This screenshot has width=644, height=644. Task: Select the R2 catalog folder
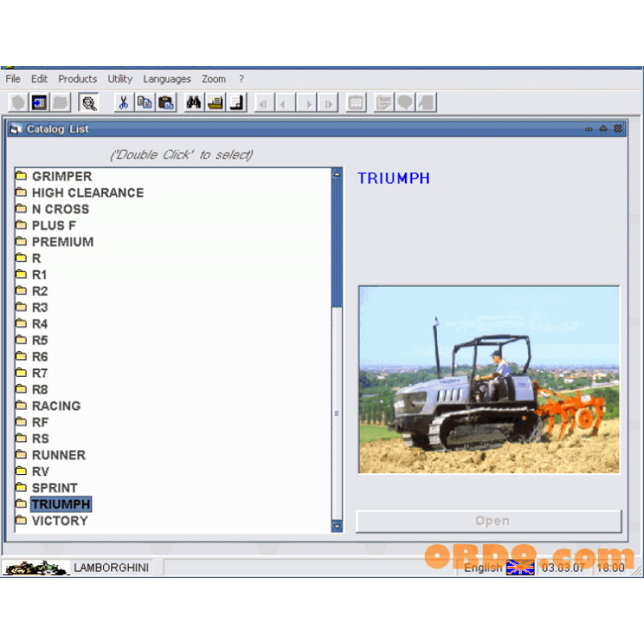(x=31, y=291)
